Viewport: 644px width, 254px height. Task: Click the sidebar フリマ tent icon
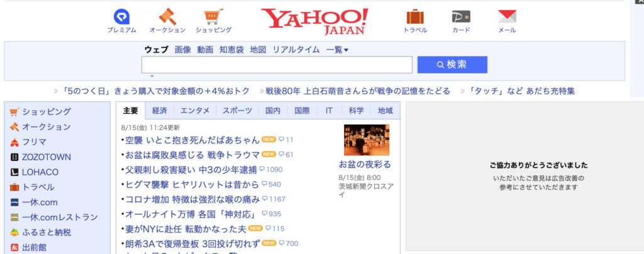coord(14,142)
